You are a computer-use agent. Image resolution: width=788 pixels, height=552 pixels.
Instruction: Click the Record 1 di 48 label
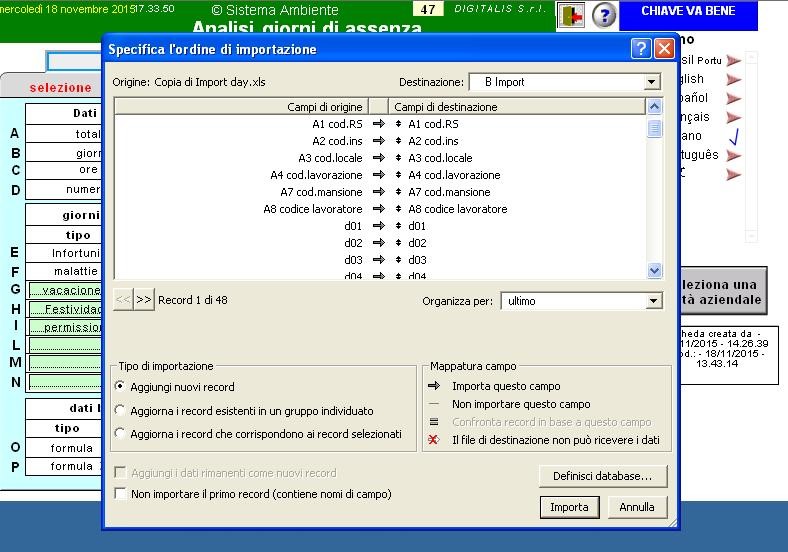(192, 300)
